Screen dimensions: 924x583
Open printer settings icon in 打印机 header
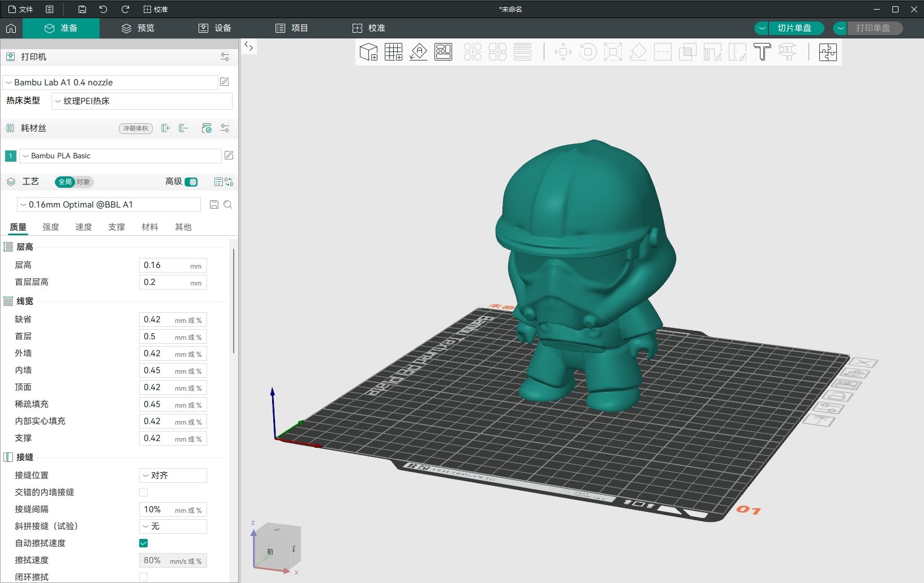tap(225, 57)
